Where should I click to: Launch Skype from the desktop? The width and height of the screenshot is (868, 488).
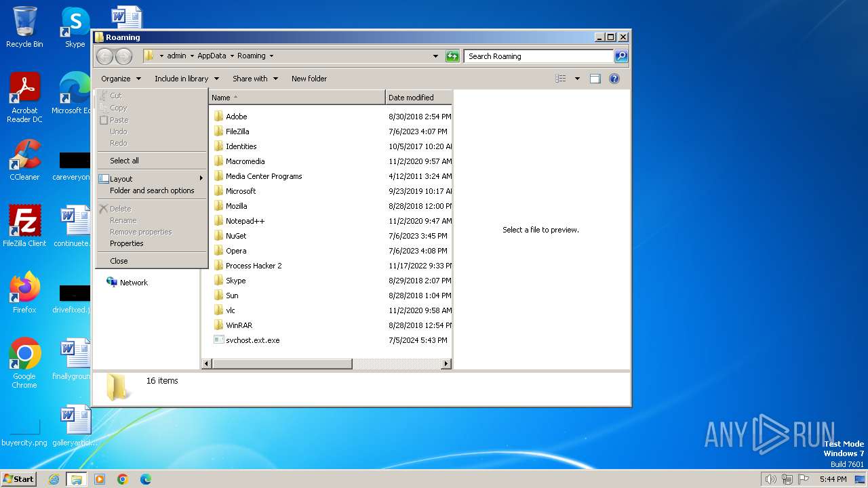pyautogui.click(x=75, y=27)
